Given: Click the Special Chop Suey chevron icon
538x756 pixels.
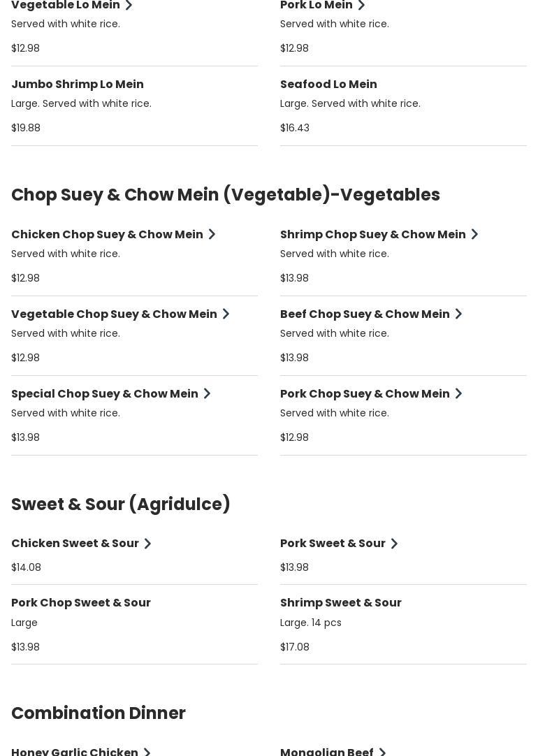Looking at the screenshot, I should pyautogui.click(x=207, y=394).
